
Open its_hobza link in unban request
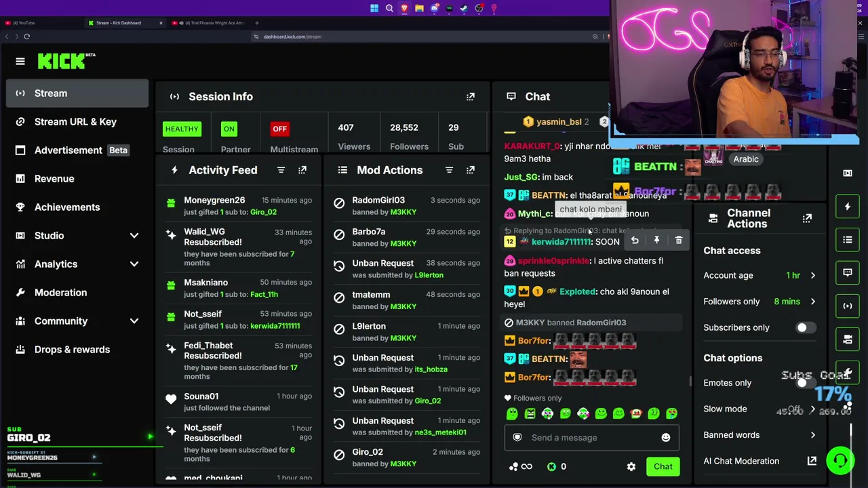tap(431, 369)
